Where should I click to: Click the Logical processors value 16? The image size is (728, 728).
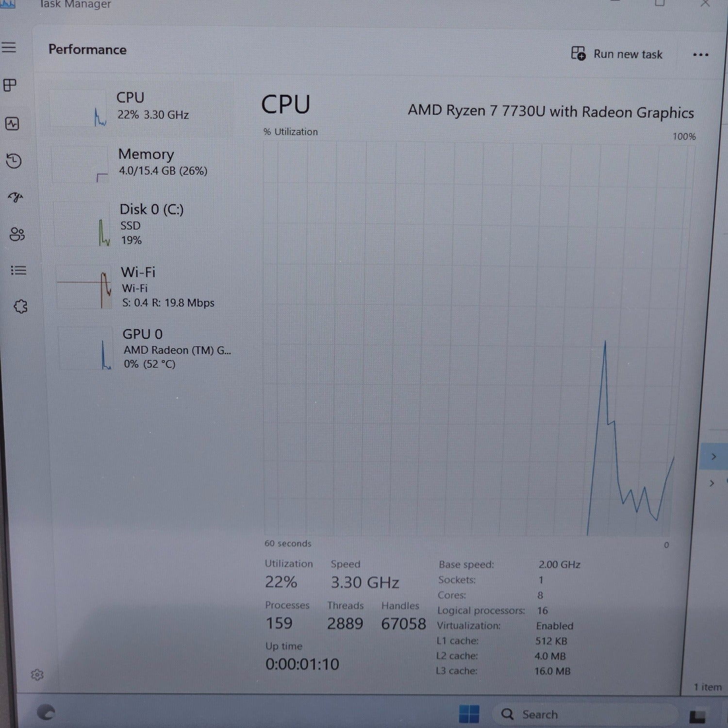[x=542, y=611]
